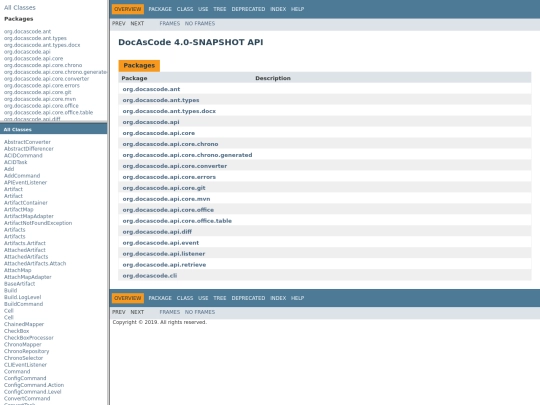Viewport: 540px width, 405px height.
Task: Select OVERVIEW in bottom navigation bar
Action: [128, 298]
